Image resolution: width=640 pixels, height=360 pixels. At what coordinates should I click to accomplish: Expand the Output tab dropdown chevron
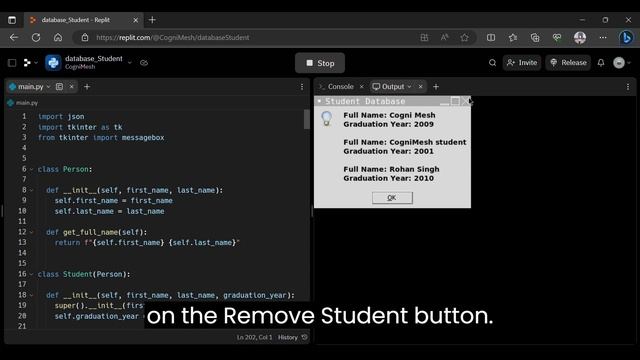pyautogui.click(x=409, y=87)
